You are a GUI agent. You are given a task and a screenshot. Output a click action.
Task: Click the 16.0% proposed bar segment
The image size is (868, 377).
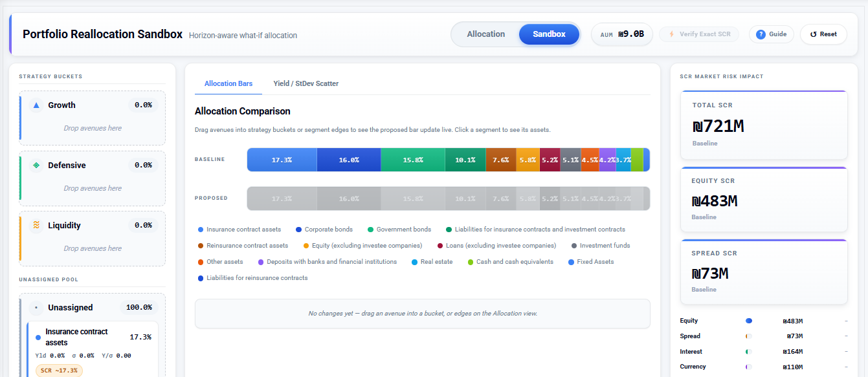[x=348, y=199]
